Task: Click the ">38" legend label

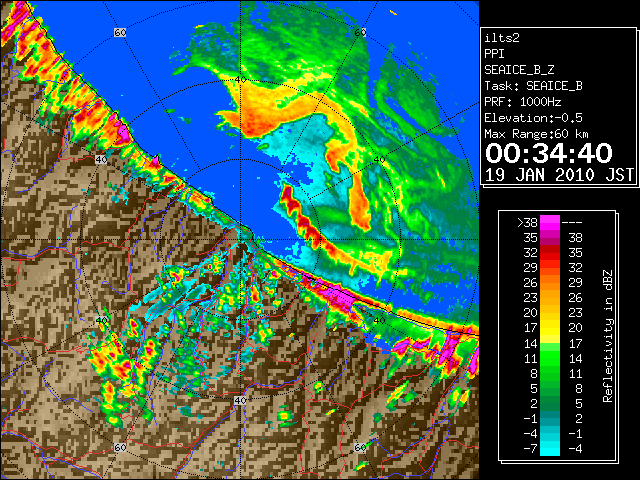Action: (x=527, y=223)
